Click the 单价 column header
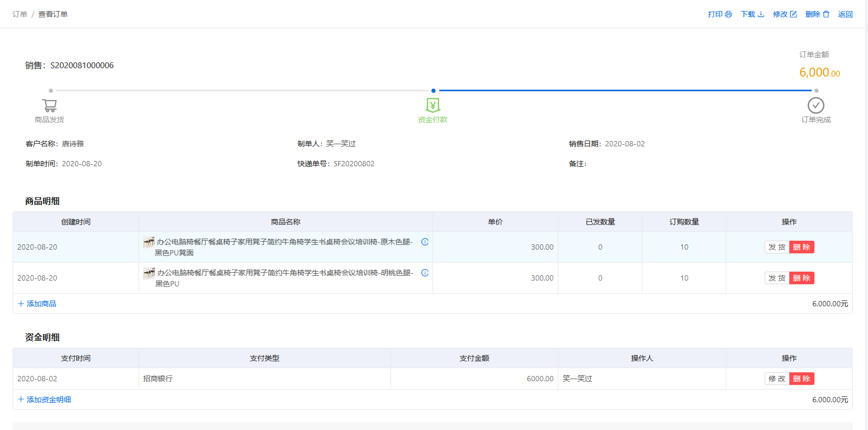 (495, 222)
